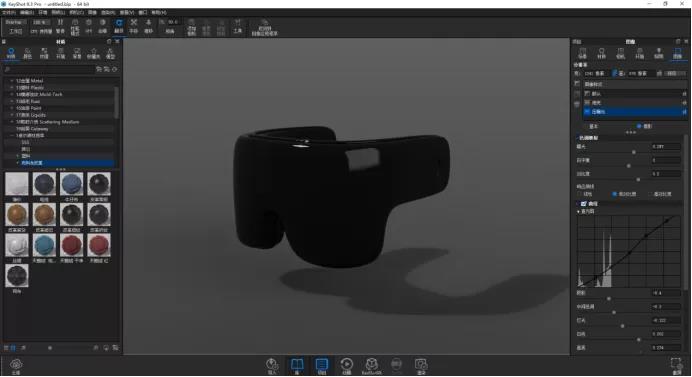
Task: Expand the Scattering Medium folder arrow
Action: (12, 122)
